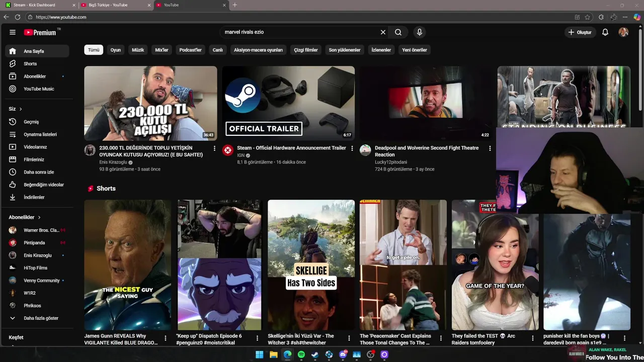Open the IGN channel avatar

227,150
